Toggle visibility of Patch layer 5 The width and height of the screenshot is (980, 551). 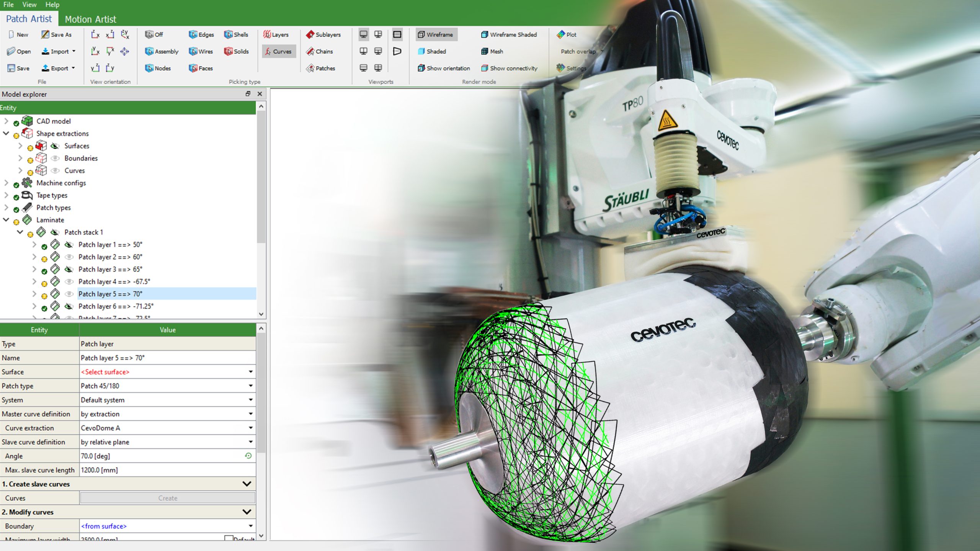pyautogui.click(x=69, y=294)
